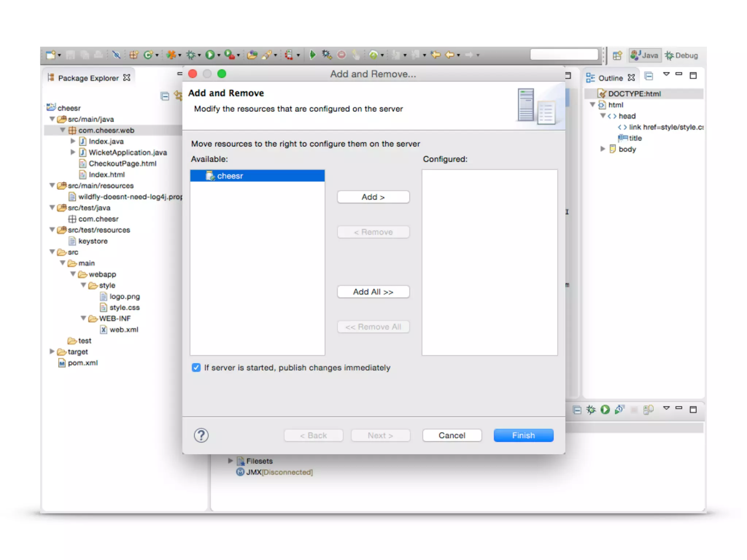This screenshot has width=747, height=560.
Task: Click green start button in Servers toolbar
Action: tap(605, 410)
